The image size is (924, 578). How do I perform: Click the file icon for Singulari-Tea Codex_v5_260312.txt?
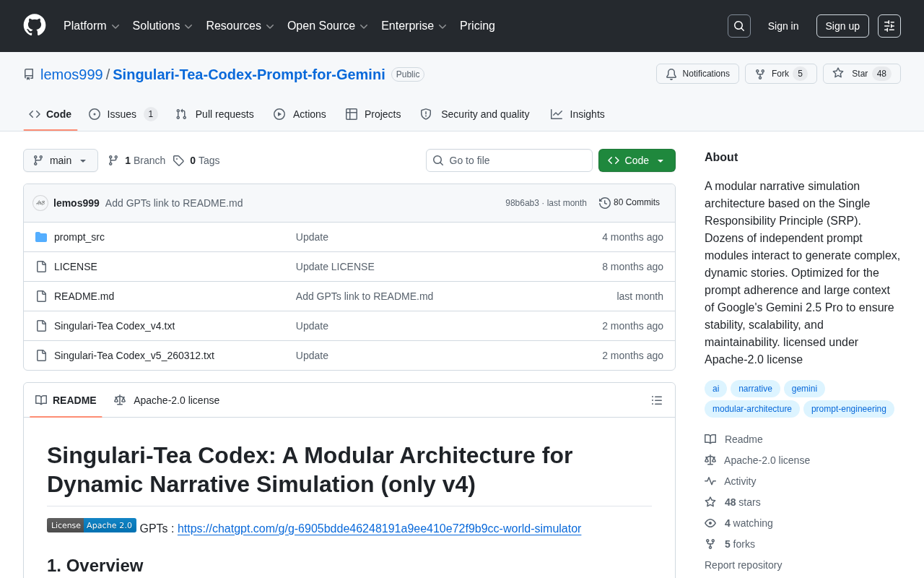[41, 355]
